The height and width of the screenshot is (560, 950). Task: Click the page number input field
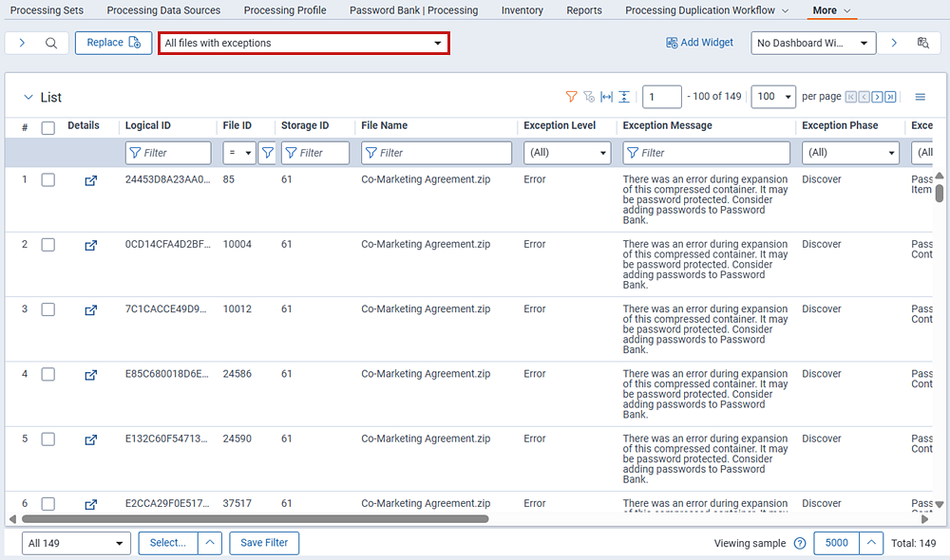pyautogui.click(x=661, y=97)
